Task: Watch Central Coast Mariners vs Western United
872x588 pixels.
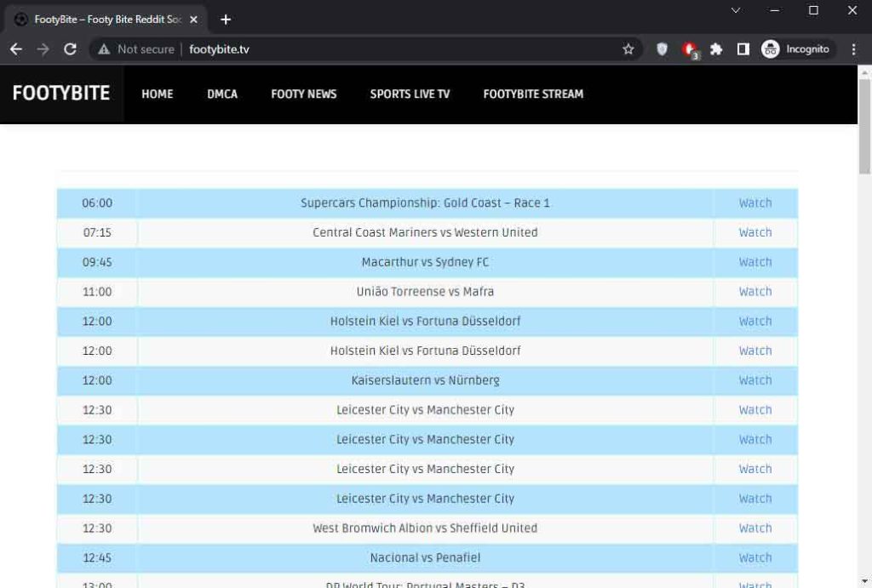Action: tap(755, 232)
